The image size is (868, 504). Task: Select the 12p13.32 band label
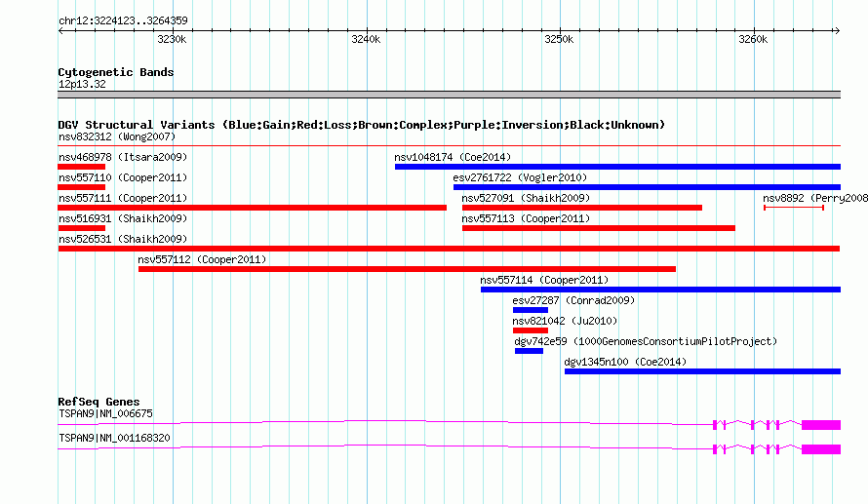tap(82, 84)
